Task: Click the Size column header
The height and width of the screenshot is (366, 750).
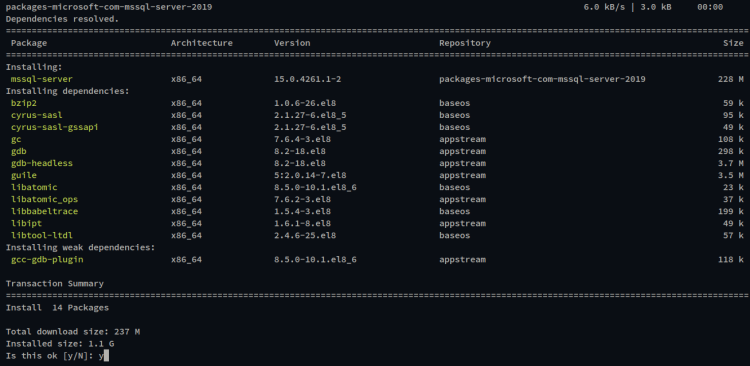Action: 733,43
